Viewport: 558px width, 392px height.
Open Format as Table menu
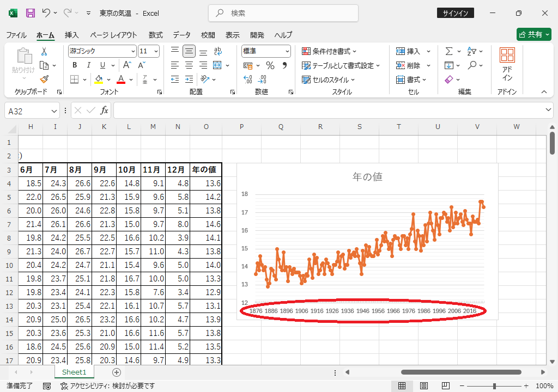341,65
